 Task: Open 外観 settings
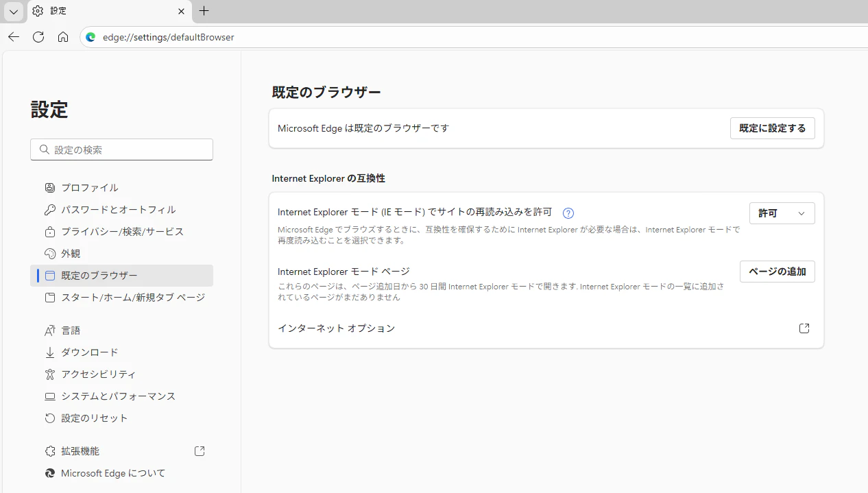pos(121,253)
